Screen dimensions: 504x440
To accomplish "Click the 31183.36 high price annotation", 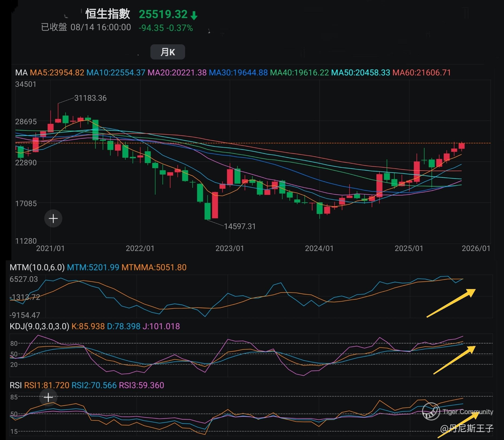I will pyautogui.click(x=90, y=98).
